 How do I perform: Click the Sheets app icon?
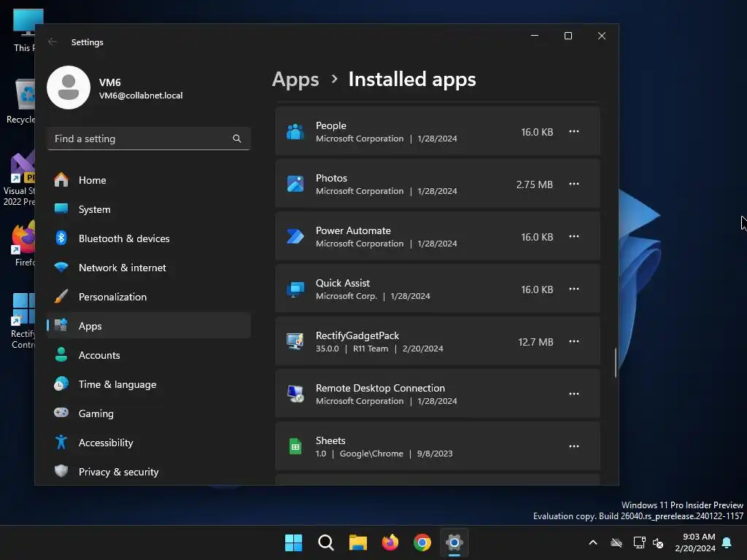295,446
